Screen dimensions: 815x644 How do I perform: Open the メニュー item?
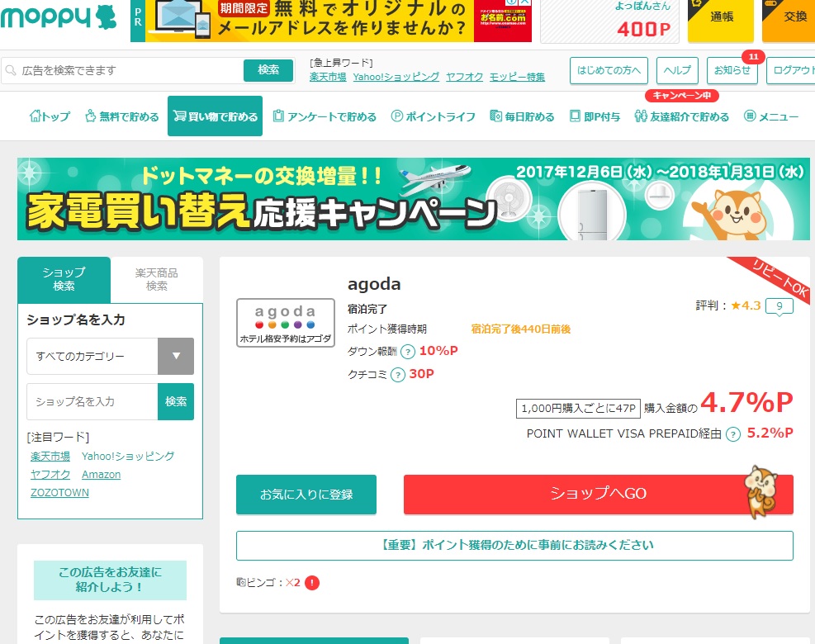pyautogui.click(x=771, y=116)
